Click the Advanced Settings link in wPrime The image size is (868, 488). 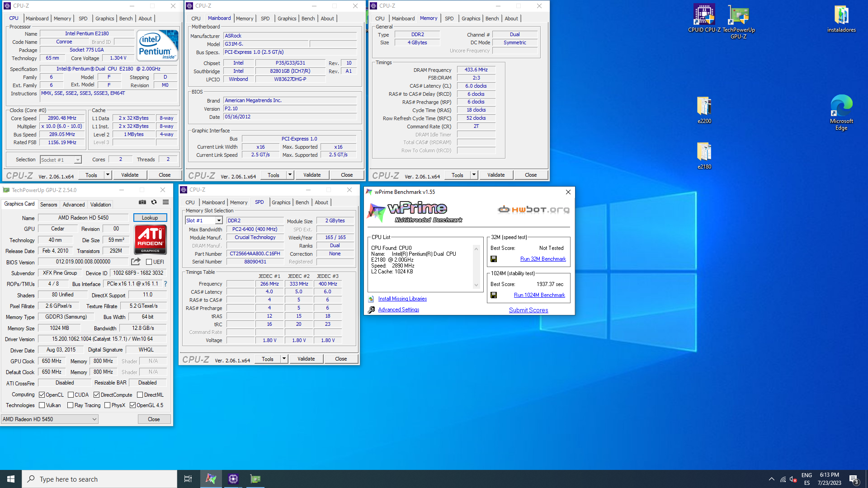398,310
